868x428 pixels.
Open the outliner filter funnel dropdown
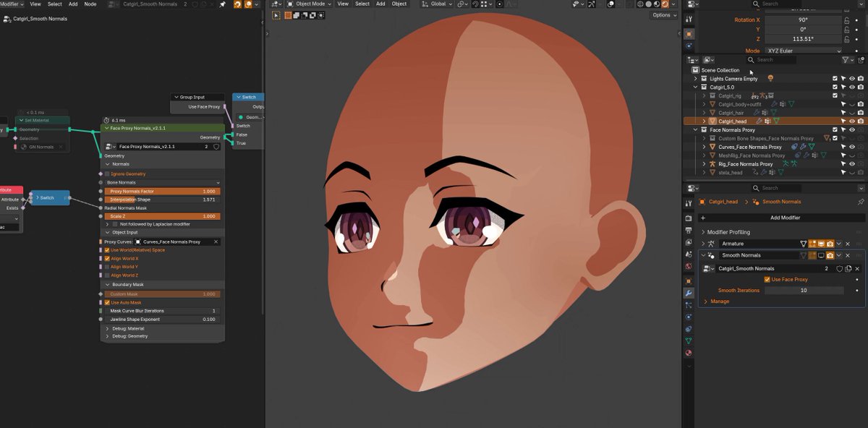[846, 60]
